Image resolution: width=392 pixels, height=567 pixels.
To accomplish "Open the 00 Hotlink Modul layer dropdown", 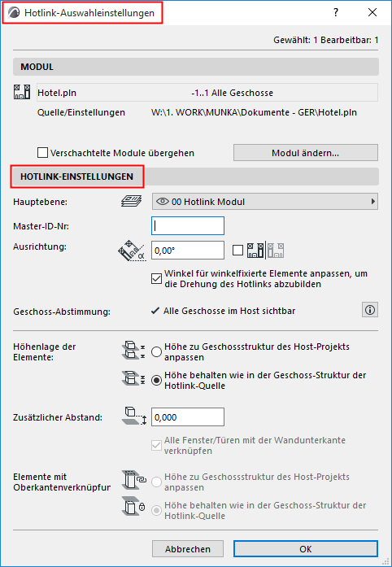I will [x=265, y=202].
